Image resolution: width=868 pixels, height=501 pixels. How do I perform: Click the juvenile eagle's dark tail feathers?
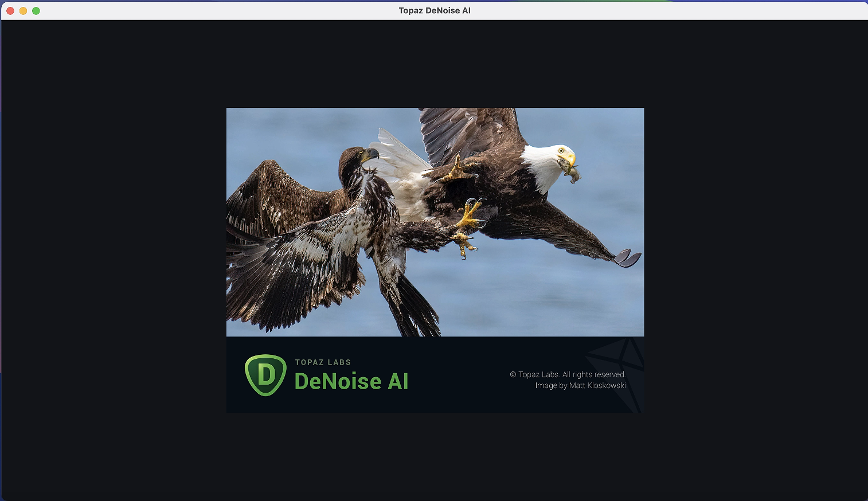click(413, 310)
